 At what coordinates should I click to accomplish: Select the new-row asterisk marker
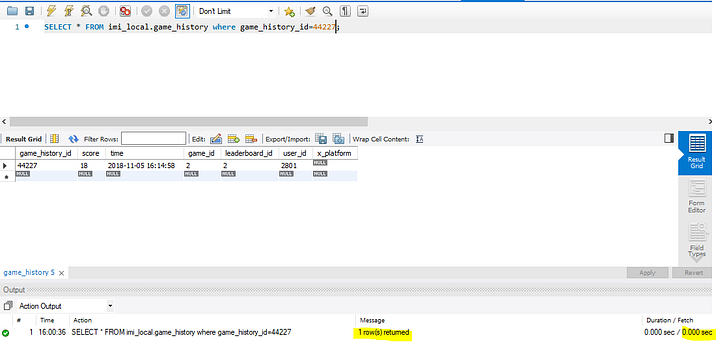(x=6, y=177)
